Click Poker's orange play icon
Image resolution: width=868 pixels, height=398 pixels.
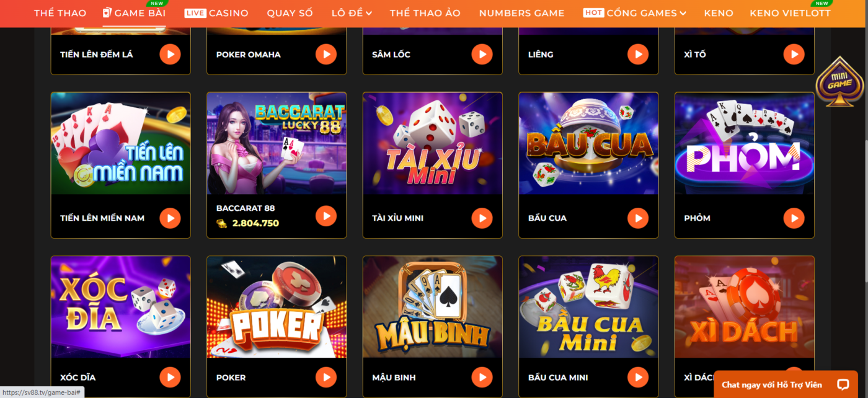pyautogui.click(x=326, y=377)
